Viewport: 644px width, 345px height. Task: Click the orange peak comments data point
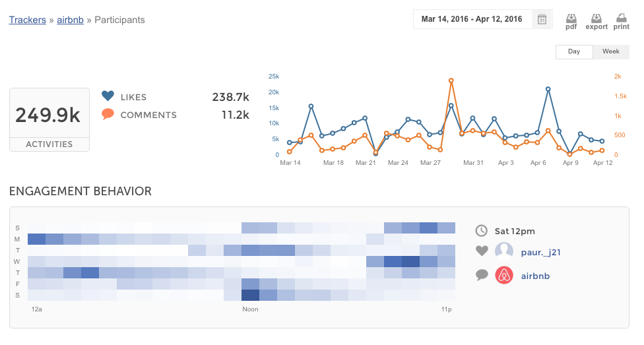451,80
